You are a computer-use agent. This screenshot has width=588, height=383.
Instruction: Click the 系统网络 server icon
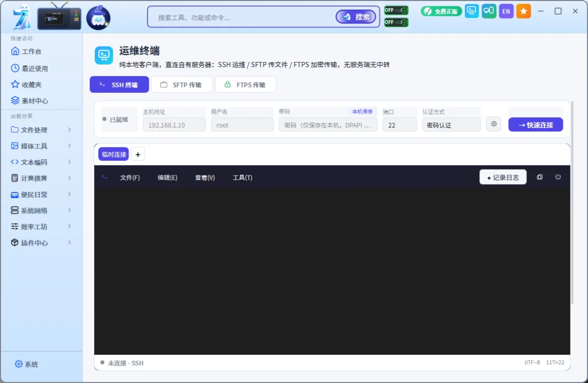click(x=15, y=210)
